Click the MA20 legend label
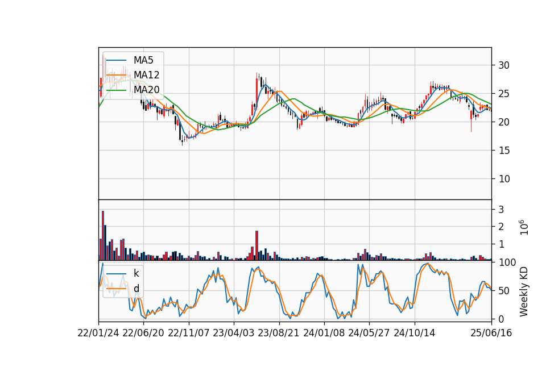This screenshot has height=392, width=546. click(146, 90)
